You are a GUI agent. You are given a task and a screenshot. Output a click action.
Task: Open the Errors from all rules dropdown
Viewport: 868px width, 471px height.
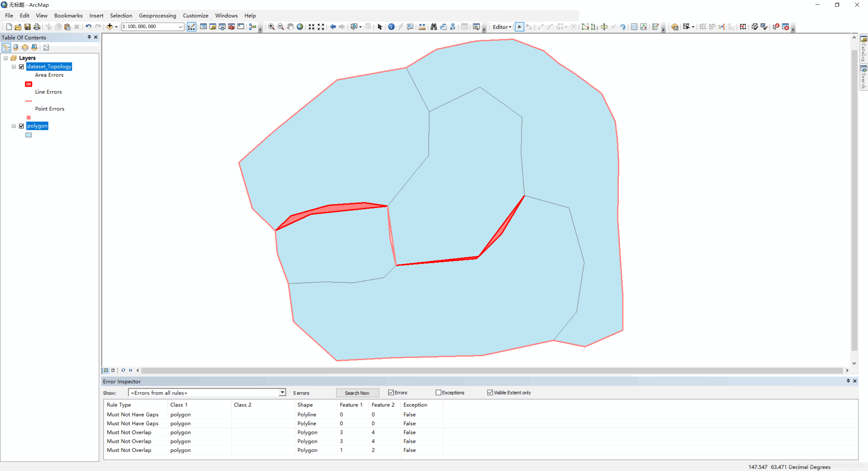[x=282, y=392]
